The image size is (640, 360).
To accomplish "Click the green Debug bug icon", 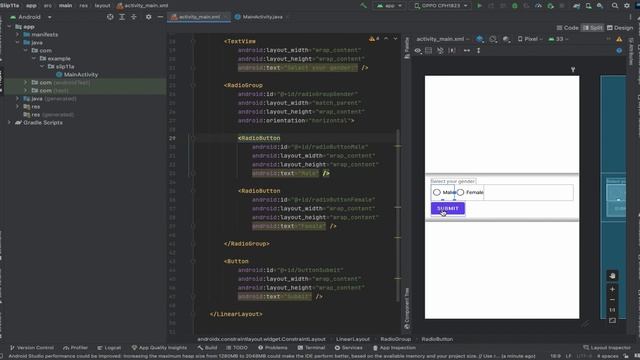I will 515,6.
